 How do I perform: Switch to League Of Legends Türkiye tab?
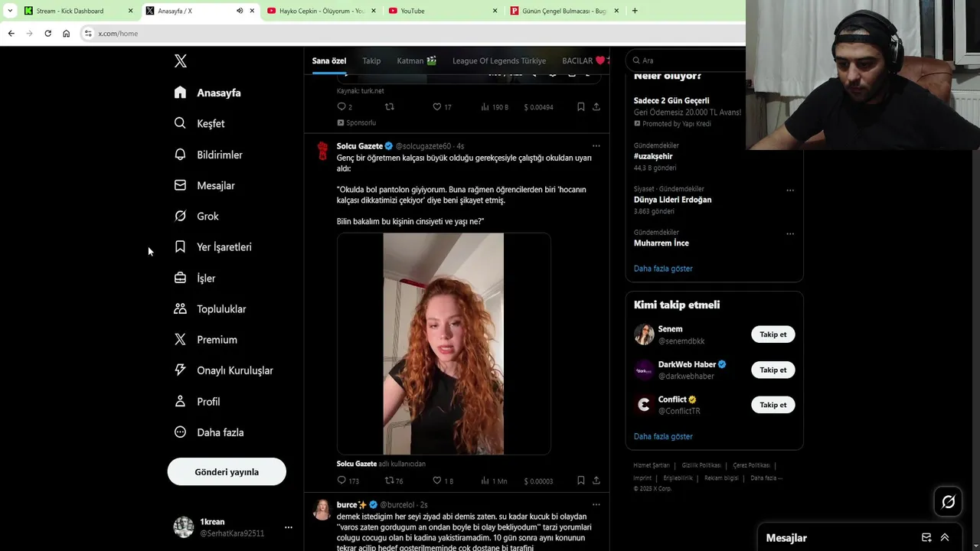pyautogui.click(x=499, y=60)
